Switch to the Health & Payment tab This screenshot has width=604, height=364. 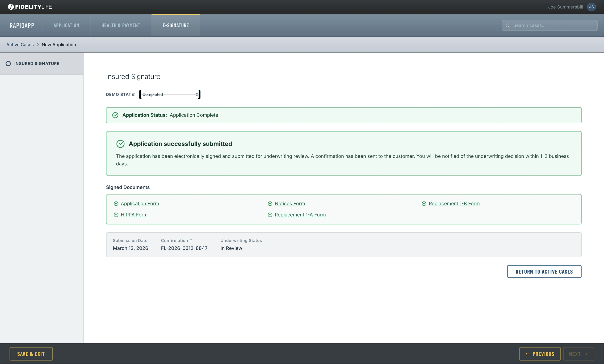click(x=121, y=25)
